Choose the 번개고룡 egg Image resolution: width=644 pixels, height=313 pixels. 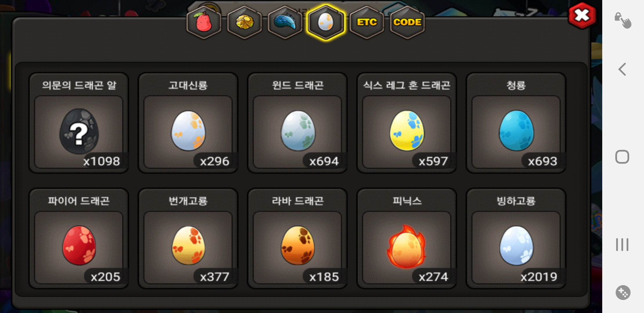coord(188,239)
